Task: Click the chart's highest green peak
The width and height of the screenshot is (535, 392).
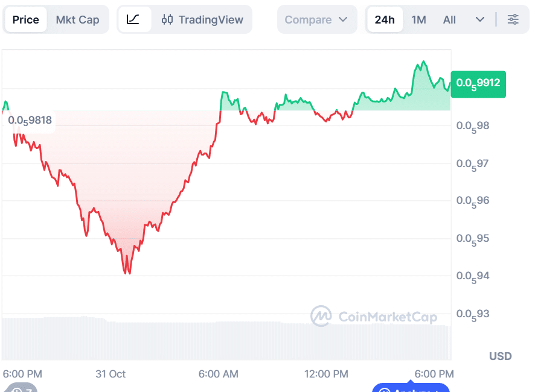Action: coord(424,62)
